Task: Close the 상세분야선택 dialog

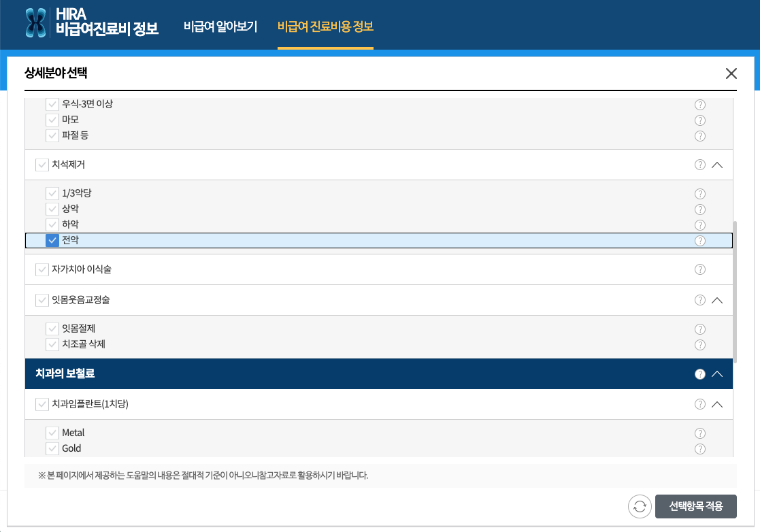Action: pos(731,73)
